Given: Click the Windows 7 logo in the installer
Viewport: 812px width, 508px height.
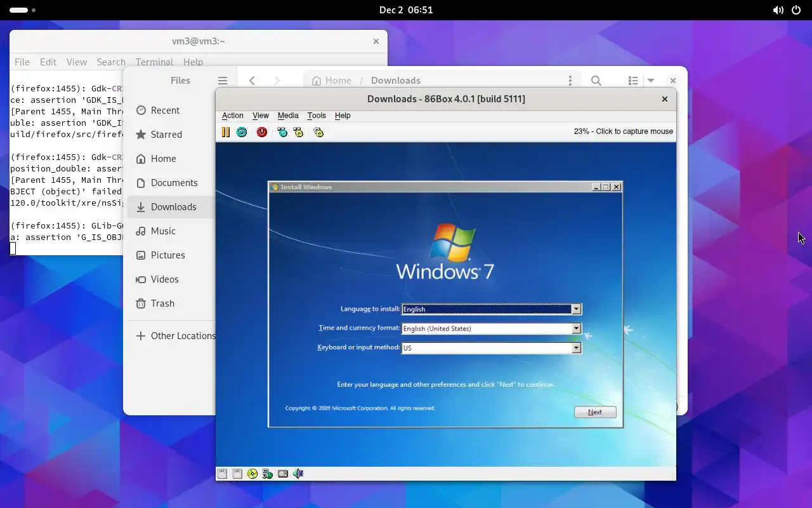Looking at the screenshot, I should tap(445, 251).
